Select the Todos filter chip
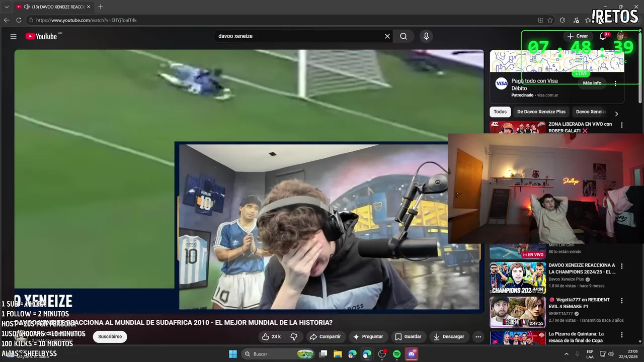 click(x=500, y=112)
